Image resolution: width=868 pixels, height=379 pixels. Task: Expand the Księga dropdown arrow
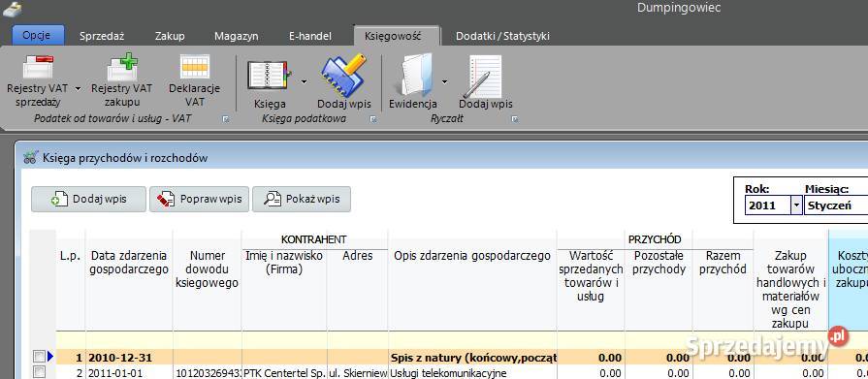304,81
